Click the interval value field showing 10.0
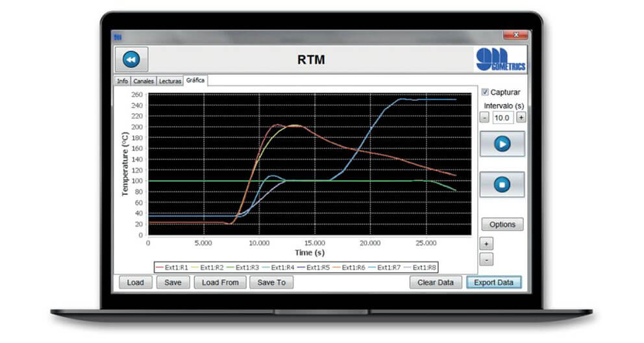This screenshot has height=343, width=644. coord(502,118)
